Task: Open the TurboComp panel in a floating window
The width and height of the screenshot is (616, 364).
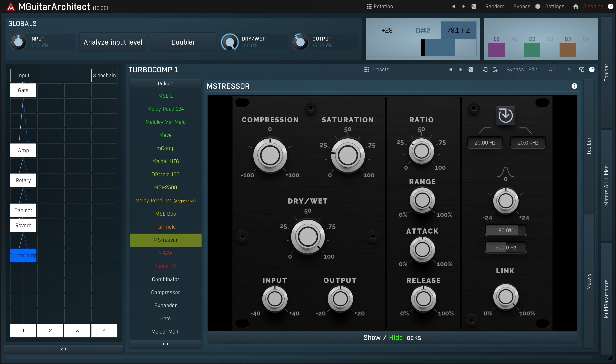Action: (x=581, y=70)
